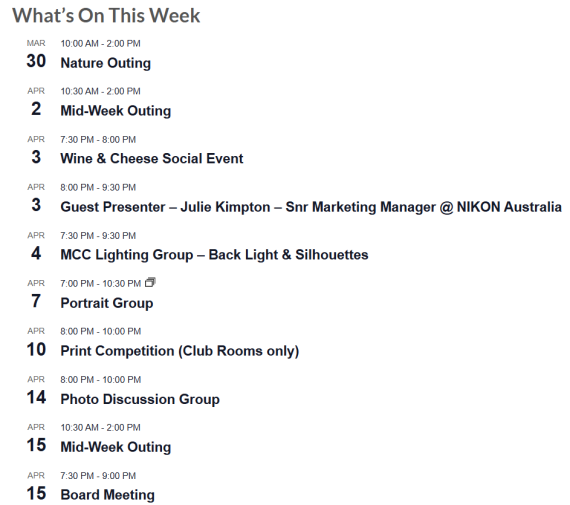Open the Mid-Week Outing on April 2
This screenshot has width=570, height=505.
(x=116, y=111)
